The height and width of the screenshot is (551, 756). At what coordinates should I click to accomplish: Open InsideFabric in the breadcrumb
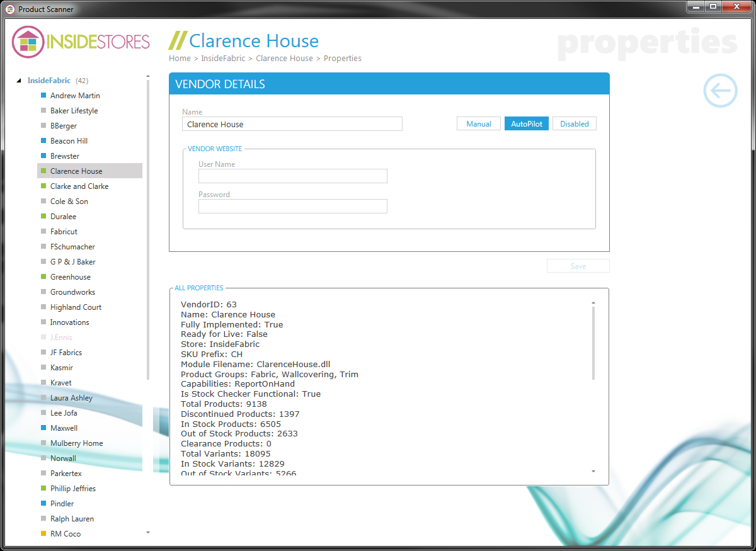pyautogui.click(x=223, y=59)
